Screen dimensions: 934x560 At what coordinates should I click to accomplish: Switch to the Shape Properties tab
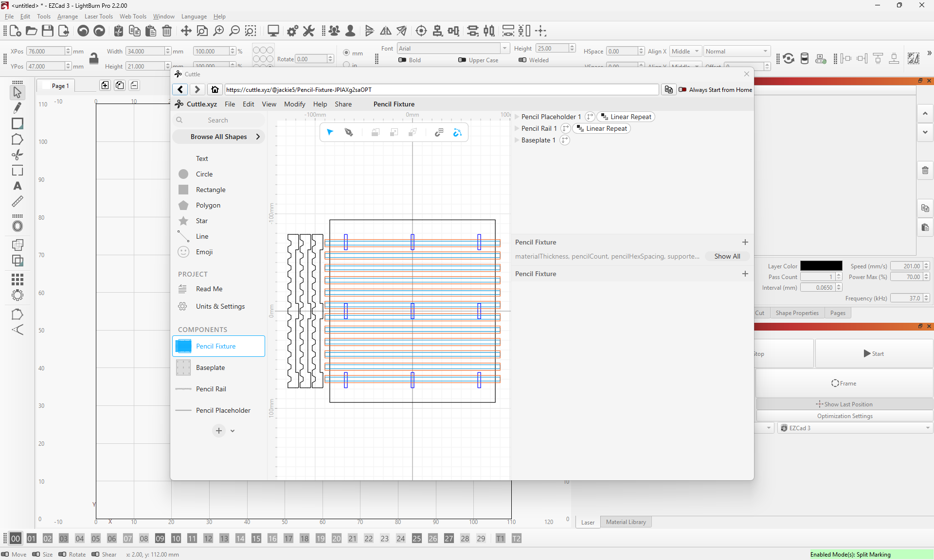point(797,313)
